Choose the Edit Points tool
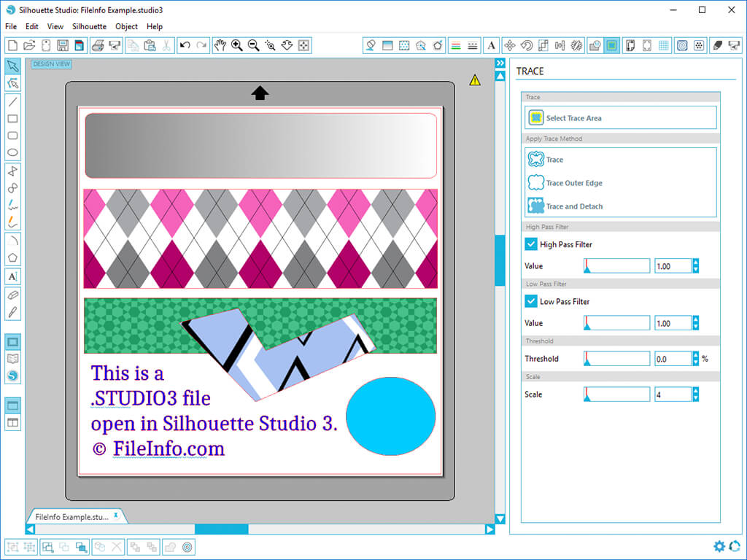The image size is (747, 560). [x=13, y=83]
